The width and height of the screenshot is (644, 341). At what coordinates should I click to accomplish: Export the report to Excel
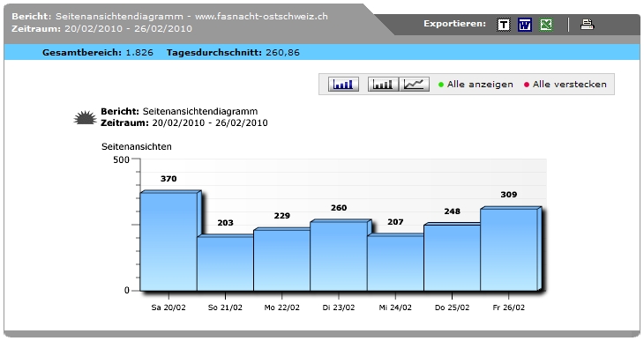pyautogui.click(x=546, y=25)
